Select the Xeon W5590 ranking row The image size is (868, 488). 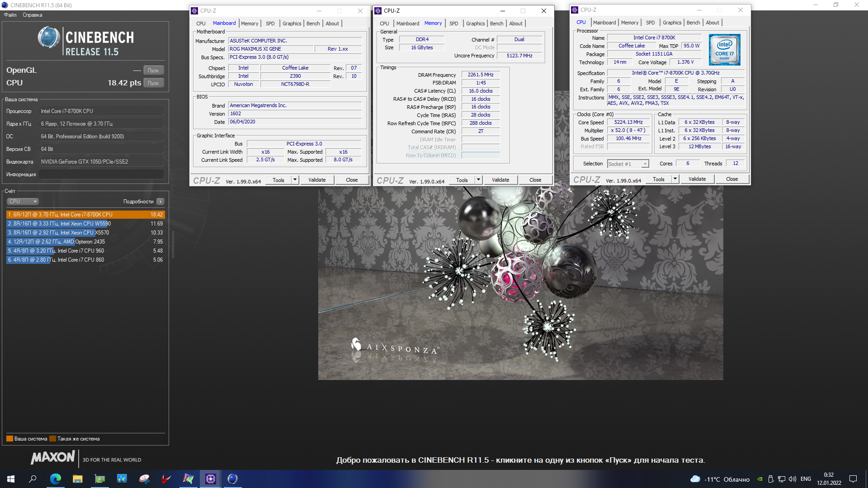pos(85,224)
